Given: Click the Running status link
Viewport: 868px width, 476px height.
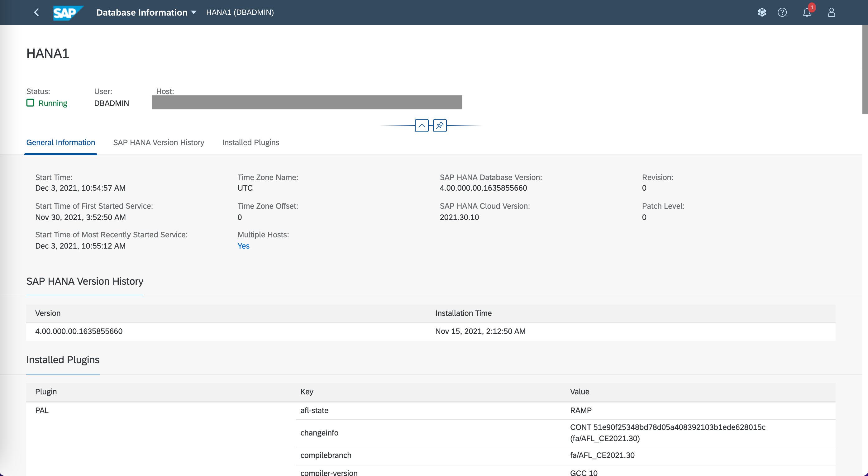Looking at the screenshot, I should pyautogui.click(x=53, y=103).
